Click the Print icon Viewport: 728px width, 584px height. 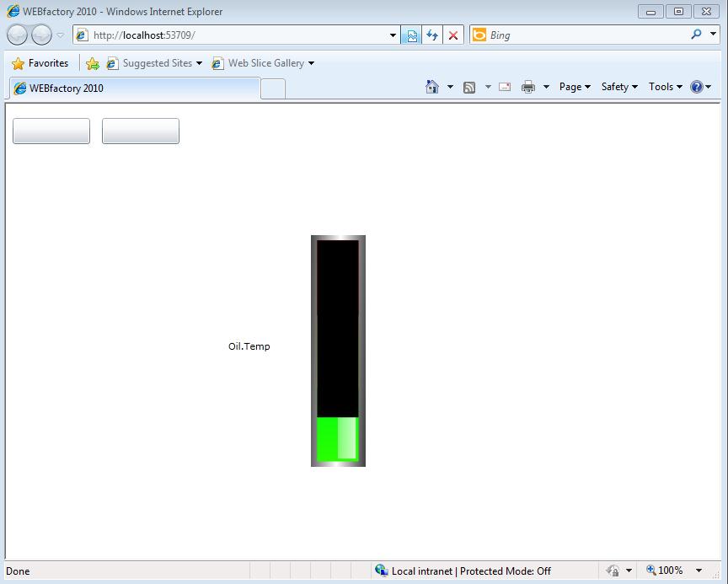528,87
